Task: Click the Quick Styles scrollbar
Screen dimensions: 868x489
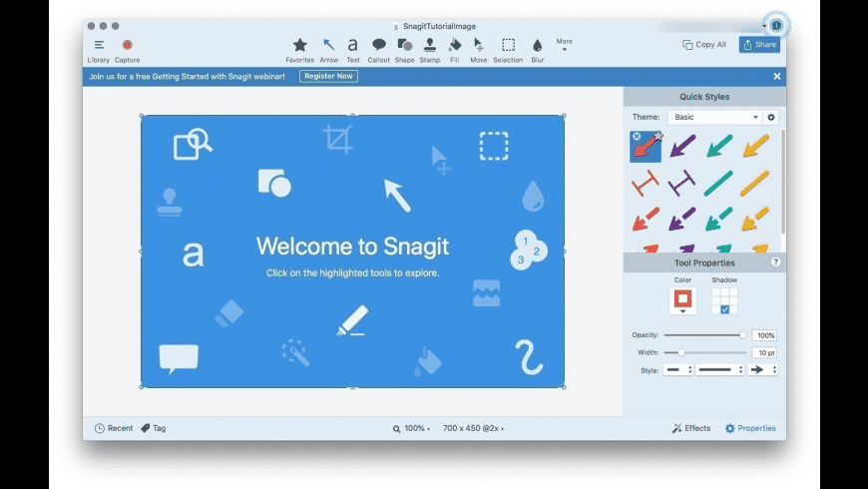Action: pyautogui.click(x=783, y=182)
